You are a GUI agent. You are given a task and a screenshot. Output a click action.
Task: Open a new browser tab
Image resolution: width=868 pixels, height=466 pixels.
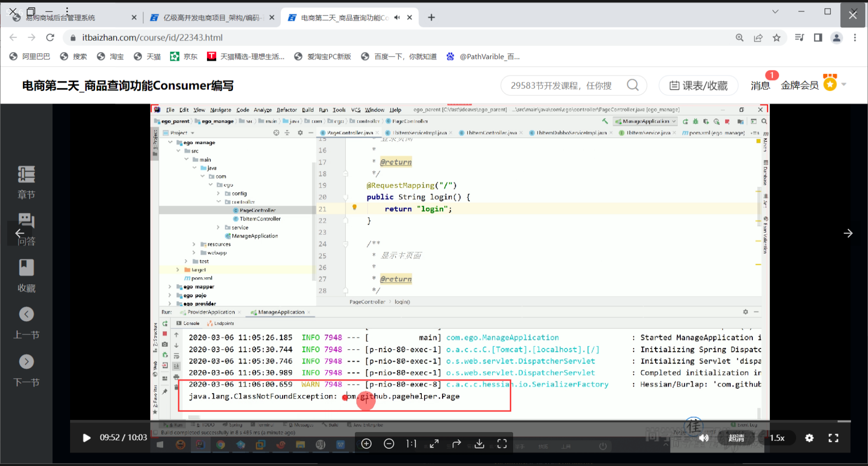coord(431,18)
